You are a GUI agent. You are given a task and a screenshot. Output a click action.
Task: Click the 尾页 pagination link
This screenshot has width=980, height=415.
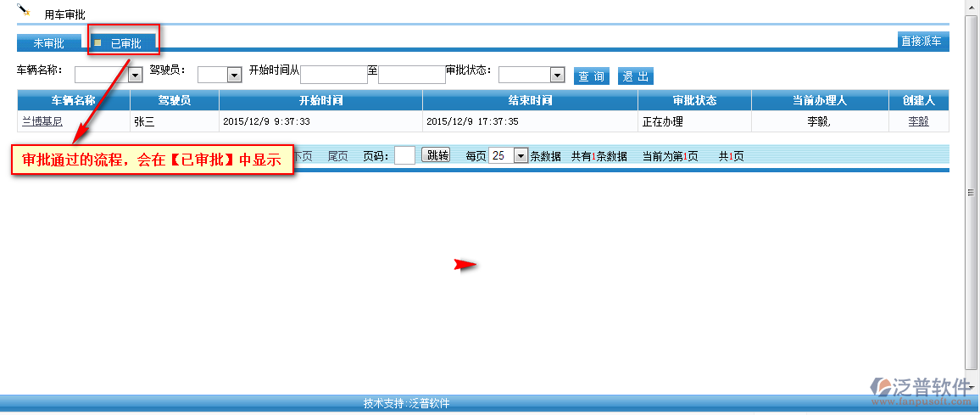point(338,156)
